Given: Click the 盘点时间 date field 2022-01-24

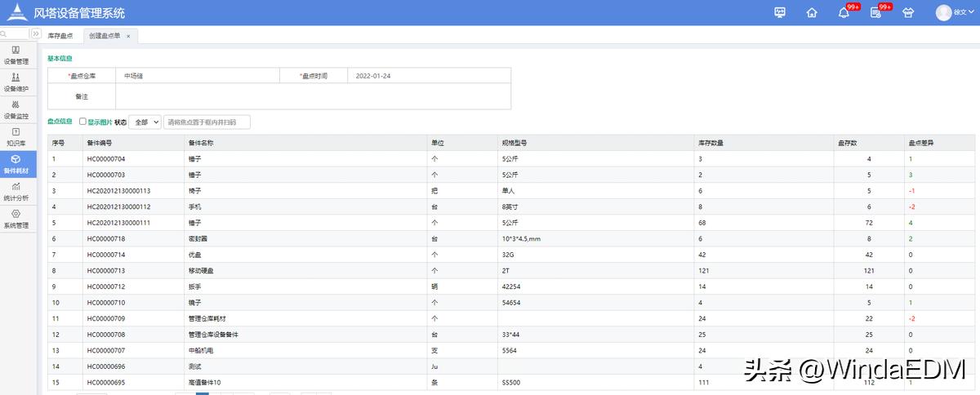Looking at the screenshot, I should [x=429, y=76].
